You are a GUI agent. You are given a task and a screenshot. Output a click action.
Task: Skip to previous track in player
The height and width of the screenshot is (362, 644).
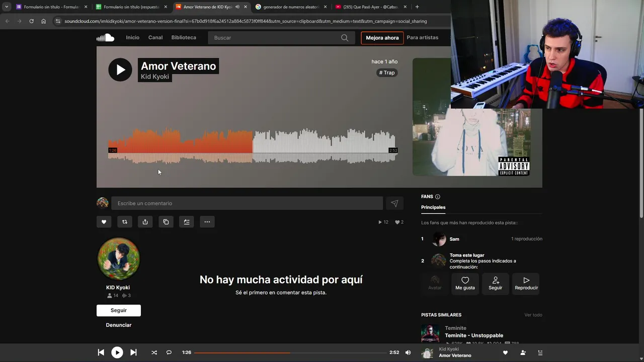[x=101, y=352]
